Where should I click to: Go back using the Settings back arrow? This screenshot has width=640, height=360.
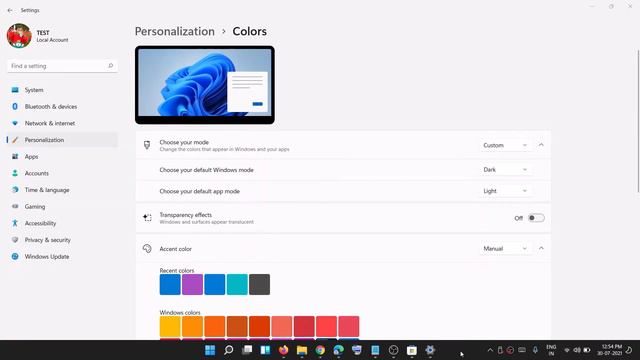click(10, 10)
